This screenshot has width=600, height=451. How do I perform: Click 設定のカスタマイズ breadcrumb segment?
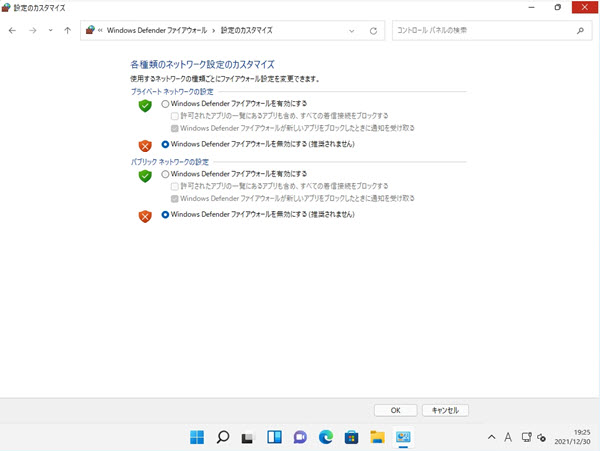click(x=246, y=30)
